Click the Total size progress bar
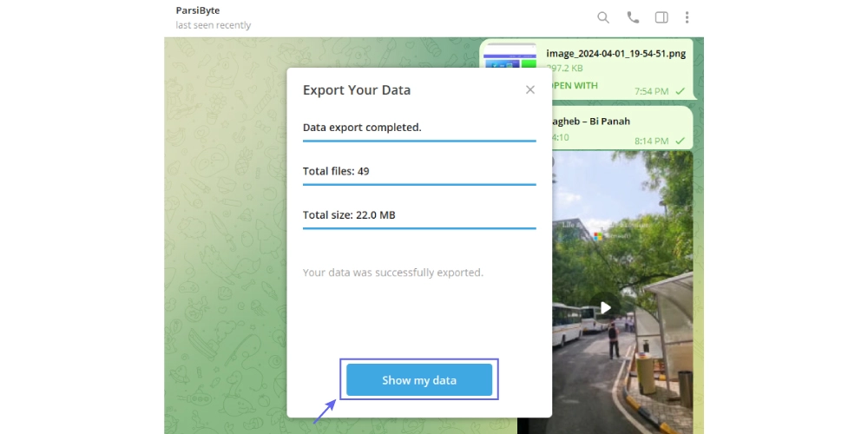 (419, 228)
